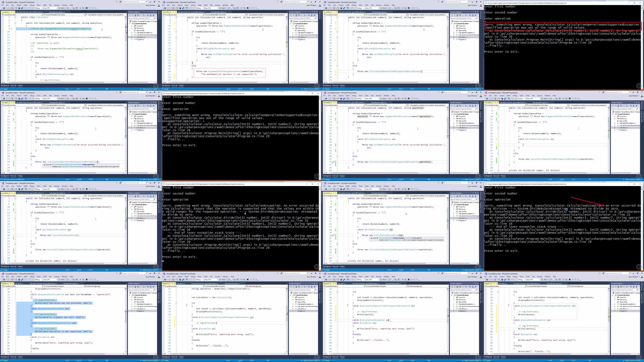Click the lightbulb icon beside line 9

11,29
